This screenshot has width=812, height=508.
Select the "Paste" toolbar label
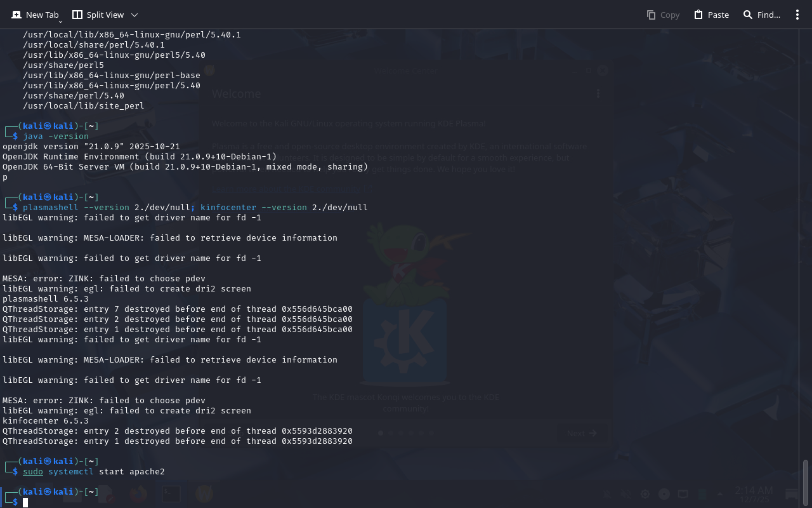click(718, 15)
